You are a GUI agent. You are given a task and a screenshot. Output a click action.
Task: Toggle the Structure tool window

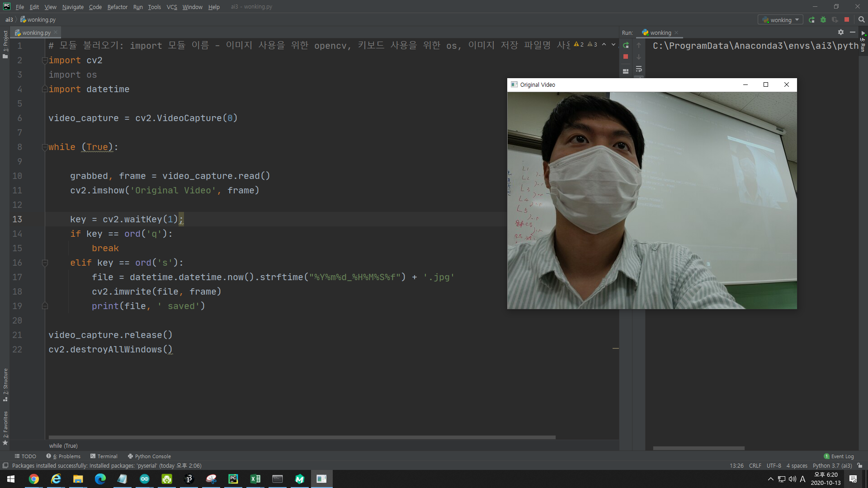(5, 384)
